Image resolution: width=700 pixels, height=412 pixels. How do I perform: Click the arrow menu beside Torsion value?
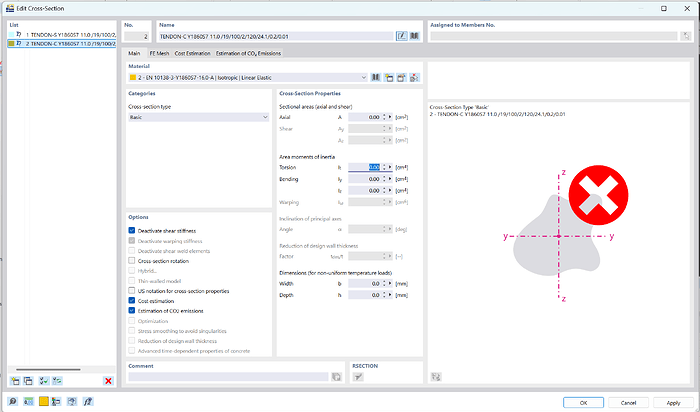click(390, 167)
